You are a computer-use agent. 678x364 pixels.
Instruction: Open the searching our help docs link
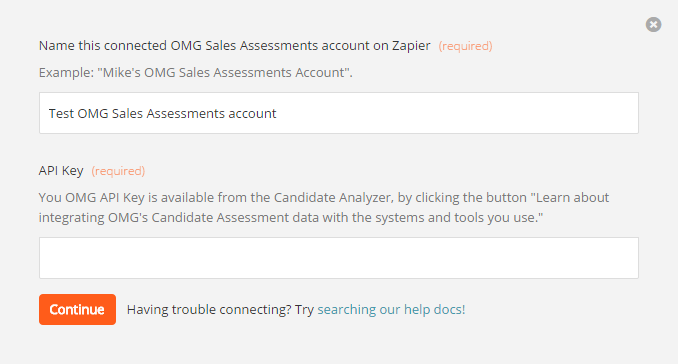(391, 310)
